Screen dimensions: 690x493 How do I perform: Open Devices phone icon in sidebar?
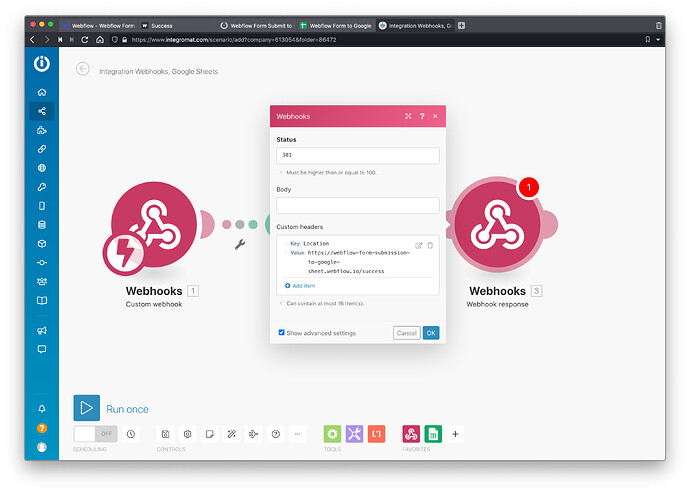pyautogui.click(x=42, y=206)
